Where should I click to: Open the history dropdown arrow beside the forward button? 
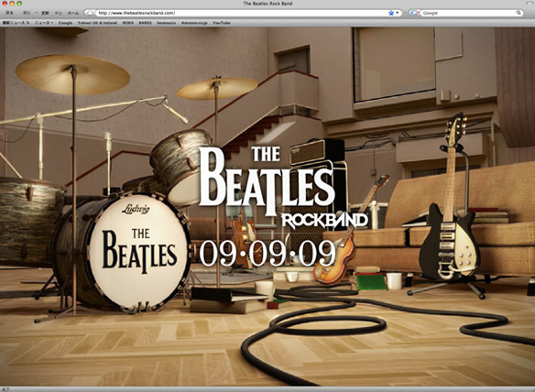coord(36,13)
